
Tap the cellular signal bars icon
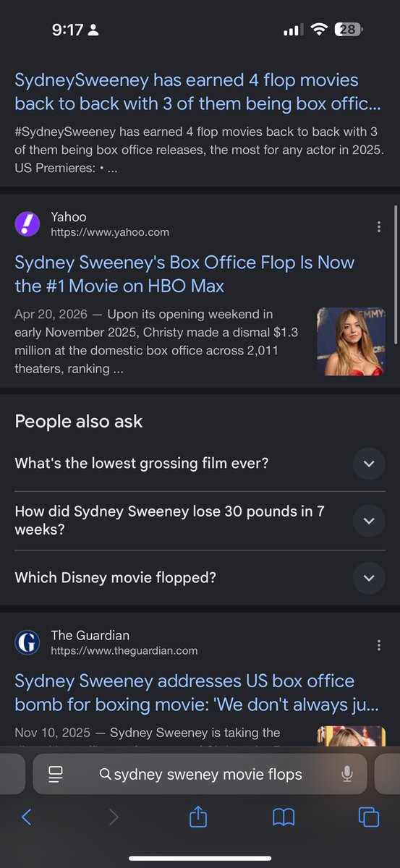[292, 30]
